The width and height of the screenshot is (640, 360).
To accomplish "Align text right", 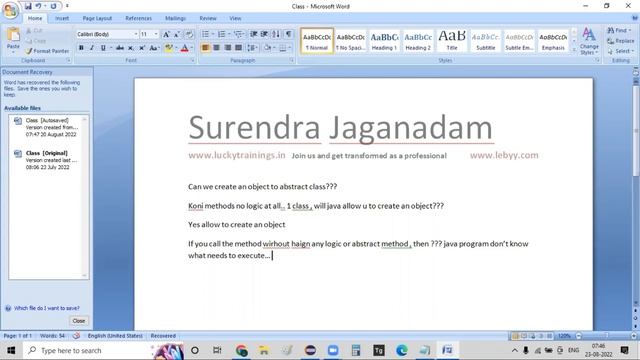I will pyautogui.click(x=227, y=48).
